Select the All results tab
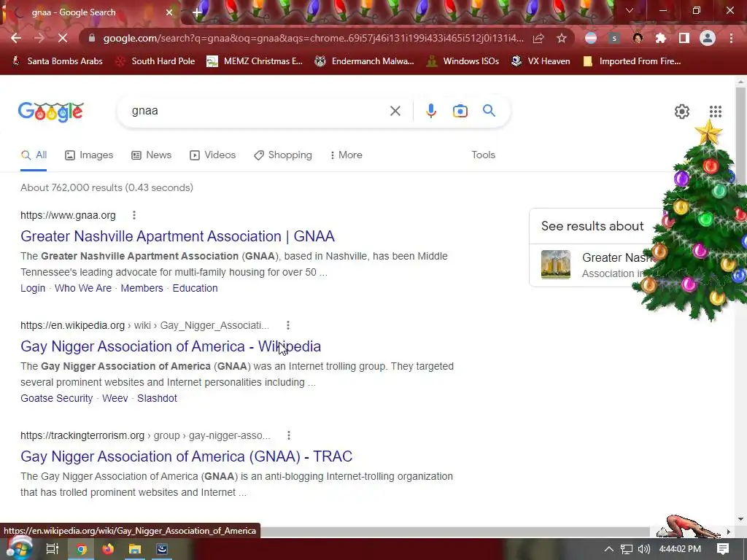 click(34, 155)
